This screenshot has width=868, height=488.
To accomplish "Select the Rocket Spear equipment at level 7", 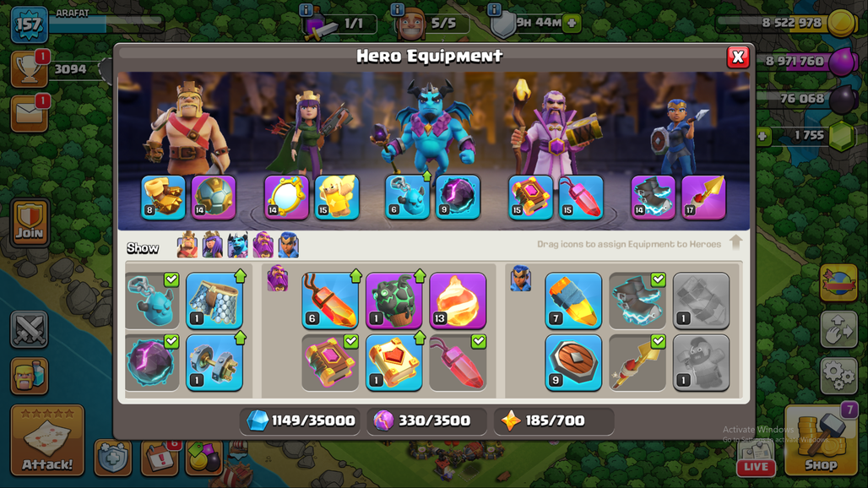I will [573, 301].
